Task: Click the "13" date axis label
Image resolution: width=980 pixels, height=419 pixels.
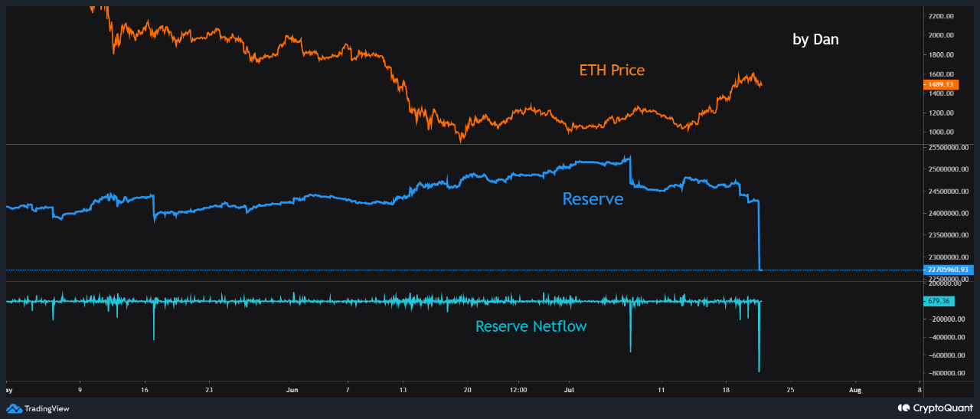Action: [x=403, y=390]
